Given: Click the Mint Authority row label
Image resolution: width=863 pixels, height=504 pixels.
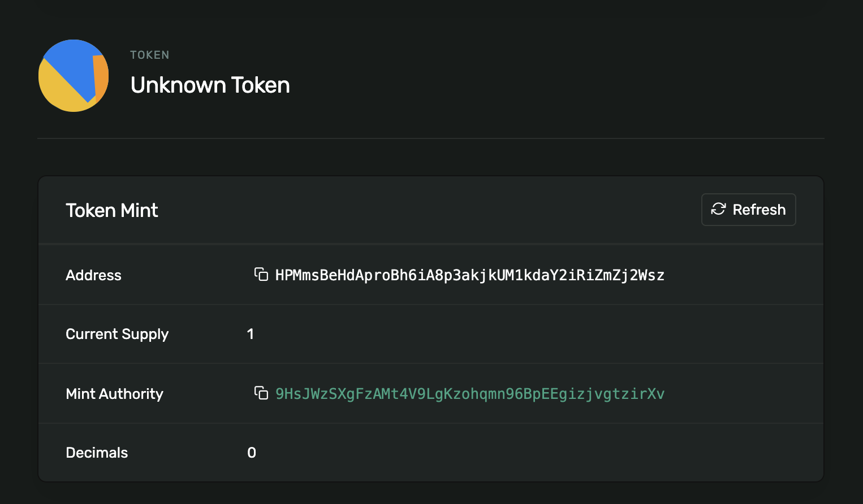Looking at the screenshot, I should (x=114, y=394).
